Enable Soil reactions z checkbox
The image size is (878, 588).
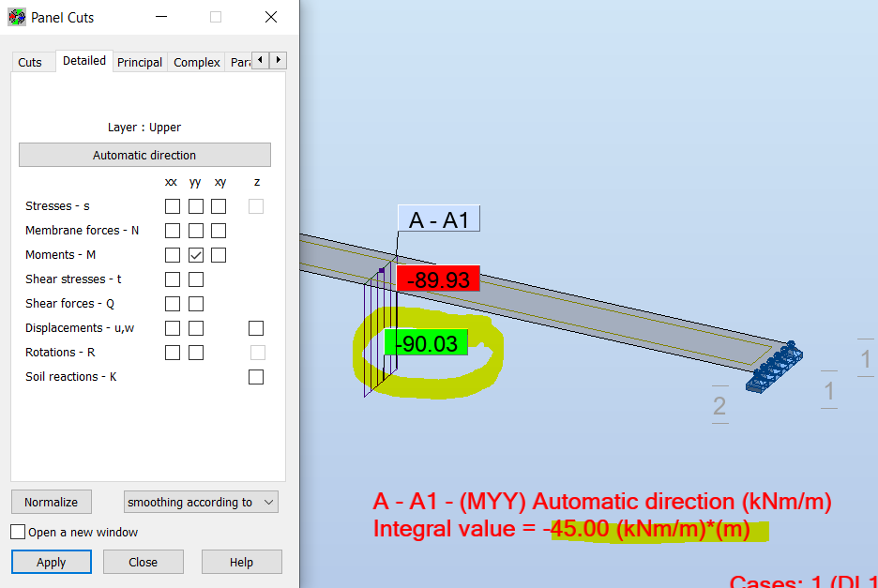[x=256, y=376]
